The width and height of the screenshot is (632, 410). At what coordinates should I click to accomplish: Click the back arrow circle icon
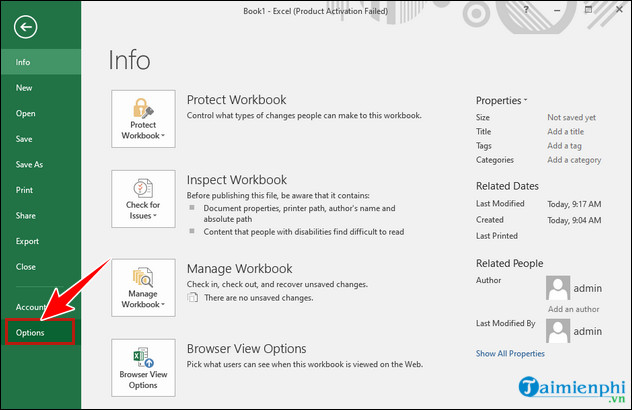tap(25, 27)
